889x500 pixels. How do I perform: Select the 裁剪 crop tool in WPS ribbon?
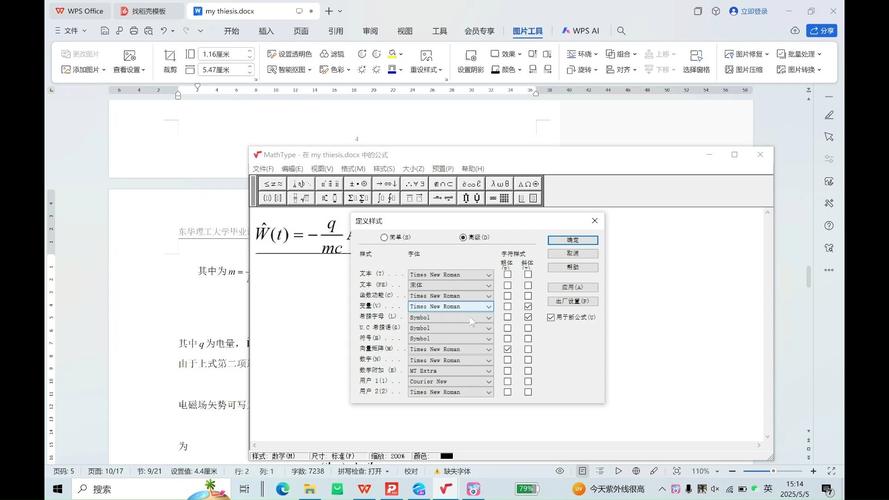click(170, 61)
